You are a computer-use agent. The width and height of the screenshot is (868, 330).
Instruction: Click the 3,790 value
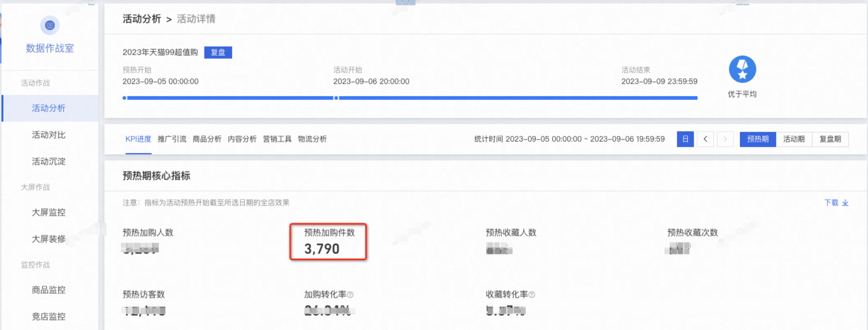click(322, 249)
